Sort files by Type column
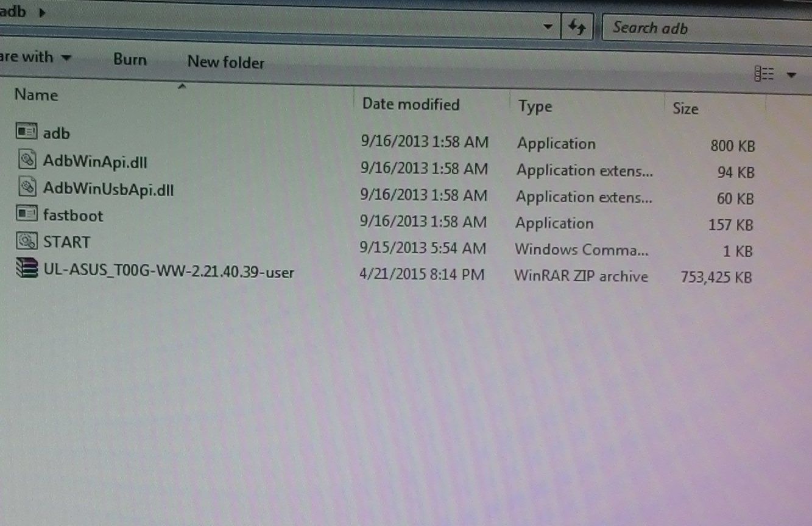The image size is (812, 526). [535, 107]
